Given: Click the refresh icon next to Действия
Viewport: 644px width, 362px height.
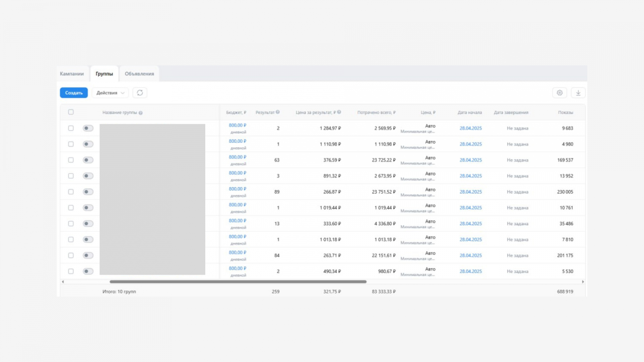Looking at the screenshot, I should (140, 93).
